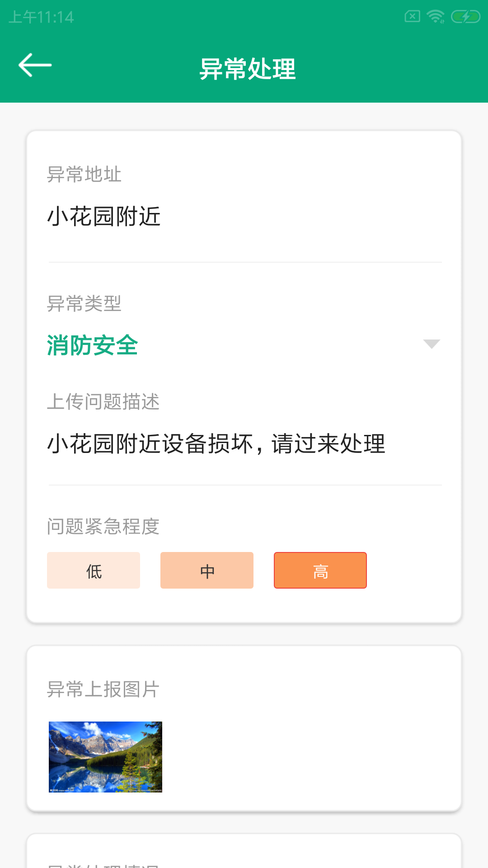Select 高 urgency level
The image size is (488, 868).
pyautogui.click(x=320, y=571)
